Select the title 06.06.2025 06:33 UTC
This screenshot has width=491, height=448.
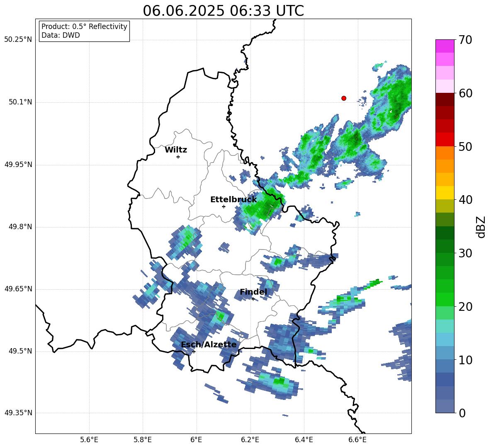[x=223, y=11]
